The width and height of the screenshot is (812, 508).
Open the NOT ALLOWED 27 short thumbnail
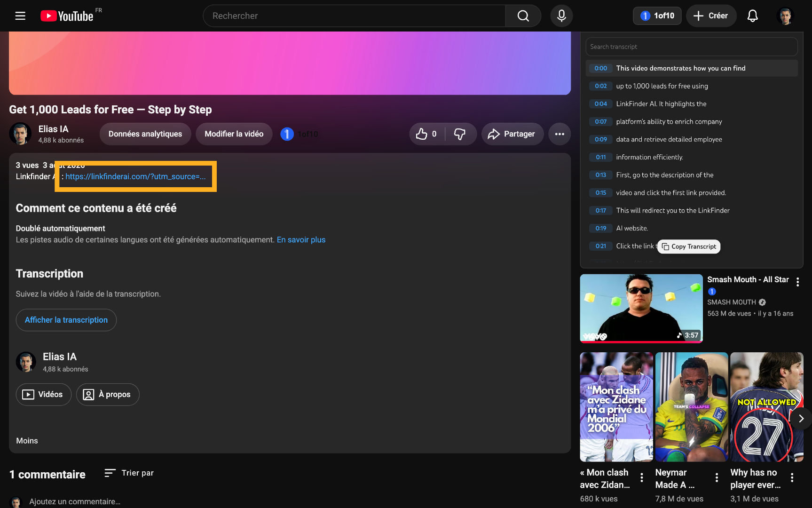click(x=767, y=407)
